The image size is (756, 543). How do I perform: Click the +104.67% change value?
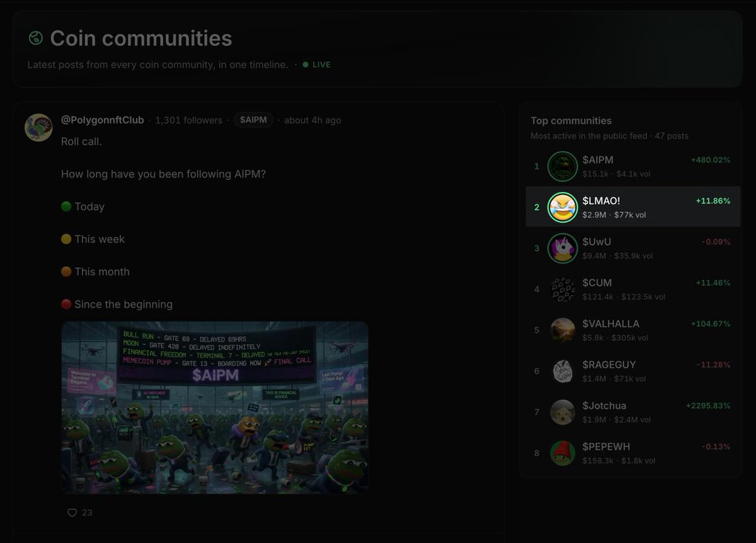click(711, 324)
